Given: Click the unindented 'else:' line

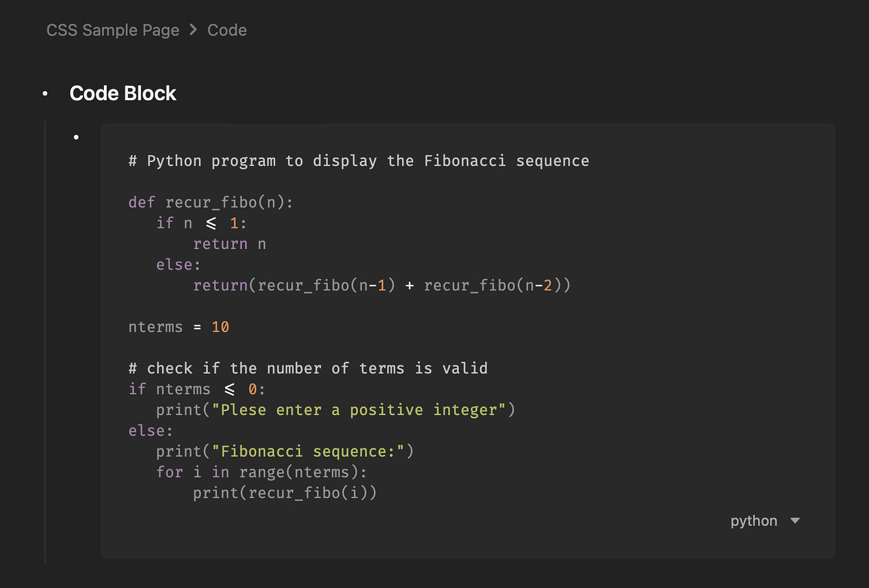Looking at the screenshot, I should click(x=150, y=431).
